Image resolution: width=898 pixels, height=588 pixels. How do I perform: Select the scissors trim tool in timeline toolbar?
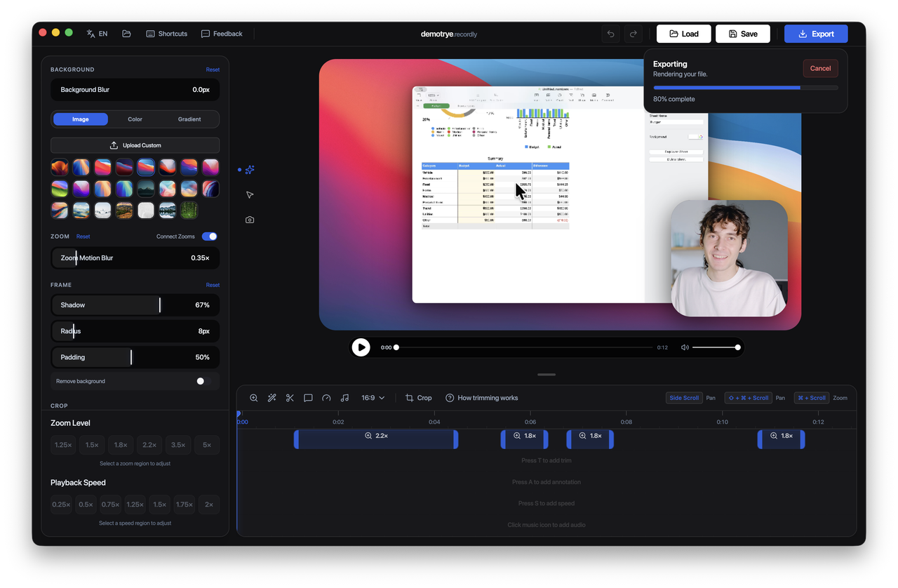click(x=290, y=398)
